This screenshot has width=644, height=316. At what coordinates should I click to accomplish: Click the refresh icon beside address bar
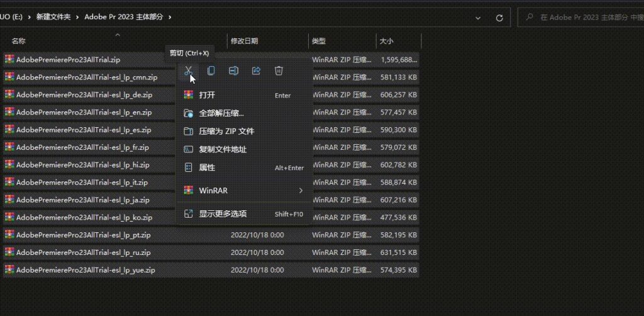click(x=499, y=18)
